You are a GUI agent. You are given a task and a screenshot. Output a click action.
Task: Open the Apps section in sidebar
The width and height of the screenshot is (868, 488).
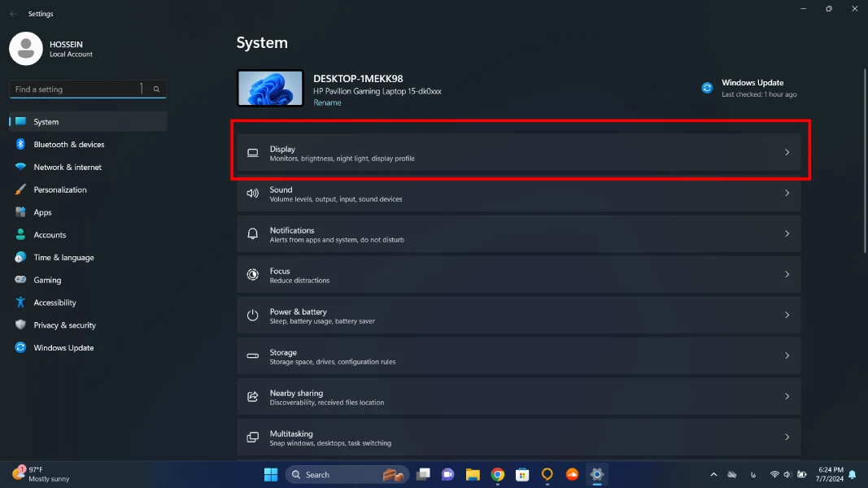click(42, 212)
